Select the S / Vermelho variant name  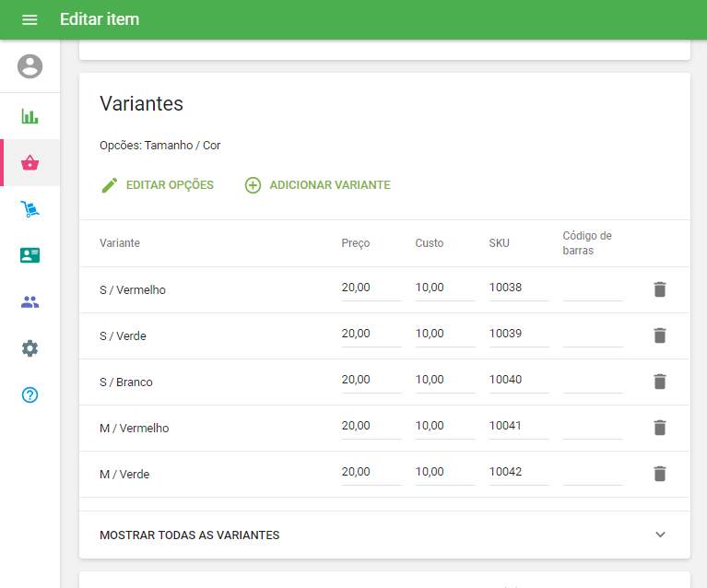[x=133, y=290]
